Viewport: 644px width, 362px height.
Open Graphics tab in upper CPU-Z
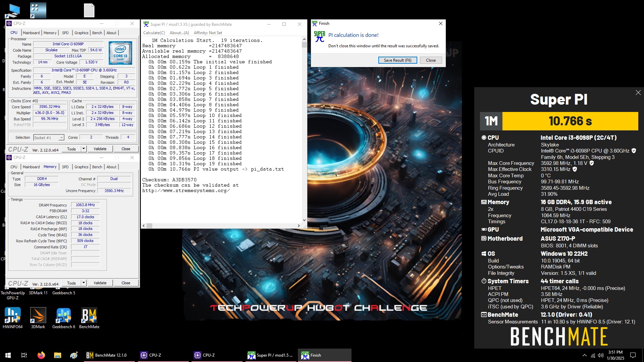[82, 33]
